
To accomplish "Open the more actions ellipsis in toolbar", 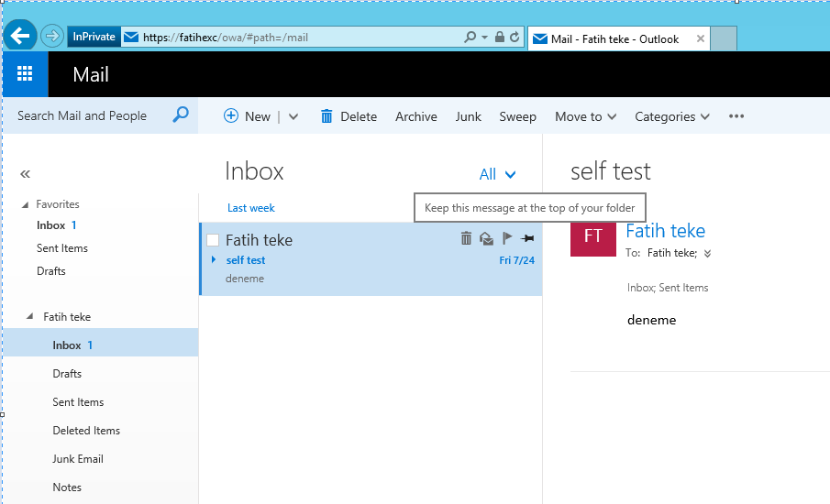I will (736, 115).
